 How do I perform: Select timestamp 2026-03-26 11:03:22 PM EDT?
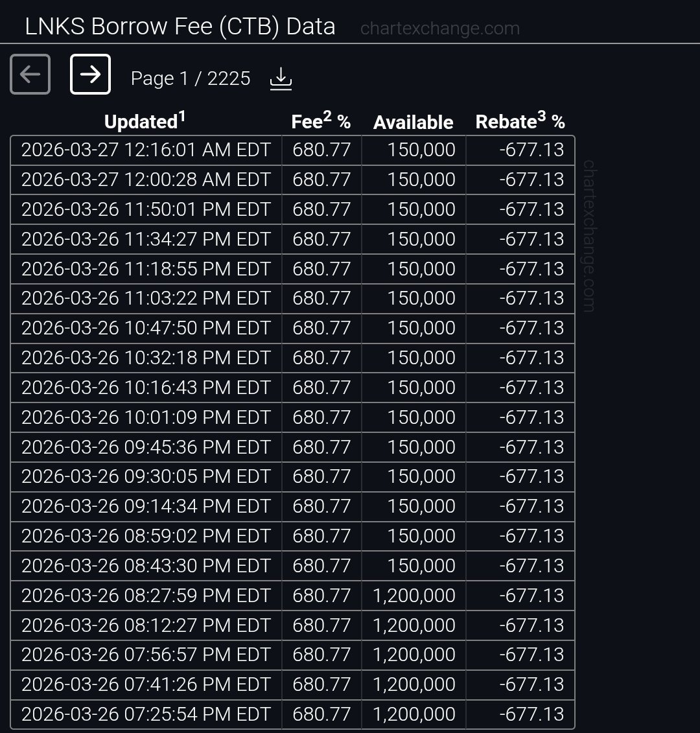click(x=146, y=298)
